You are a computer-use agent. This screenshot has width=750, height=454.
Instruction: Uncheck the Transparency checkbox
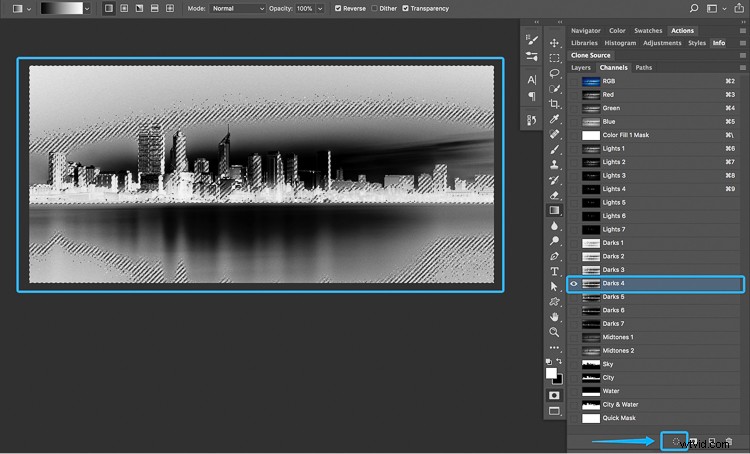point(406,9)
